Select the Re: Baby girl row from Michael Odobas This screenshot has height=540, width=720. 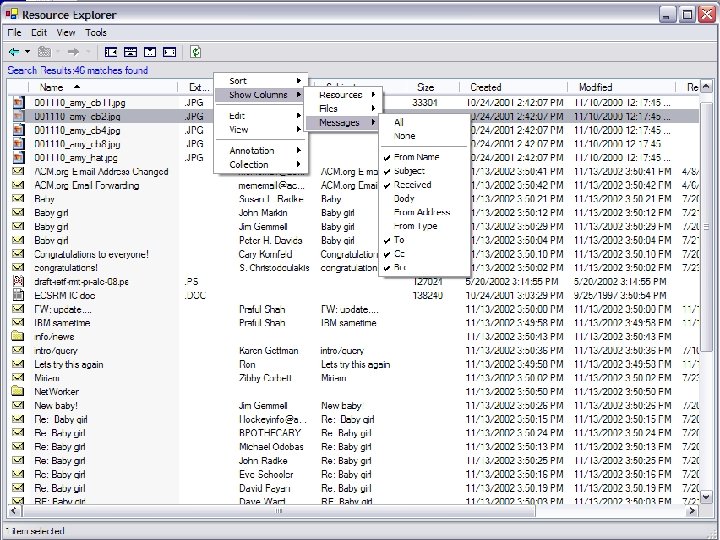[354, 446]
